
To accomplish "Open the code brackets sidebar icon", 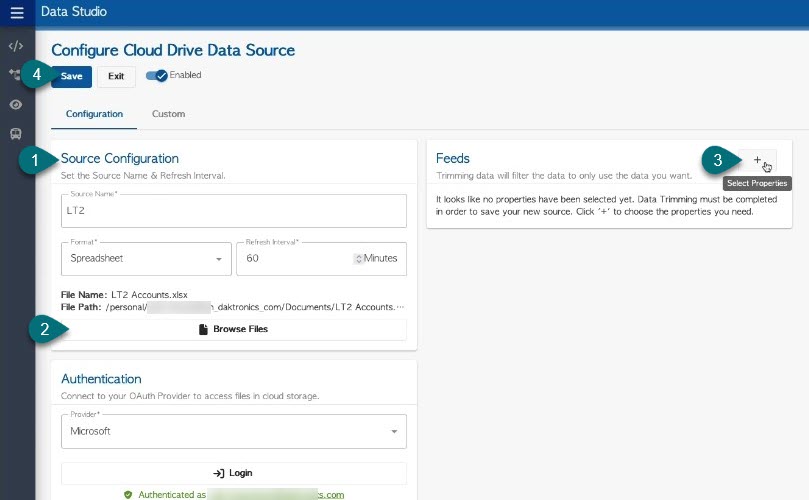I will pos(16,46).
